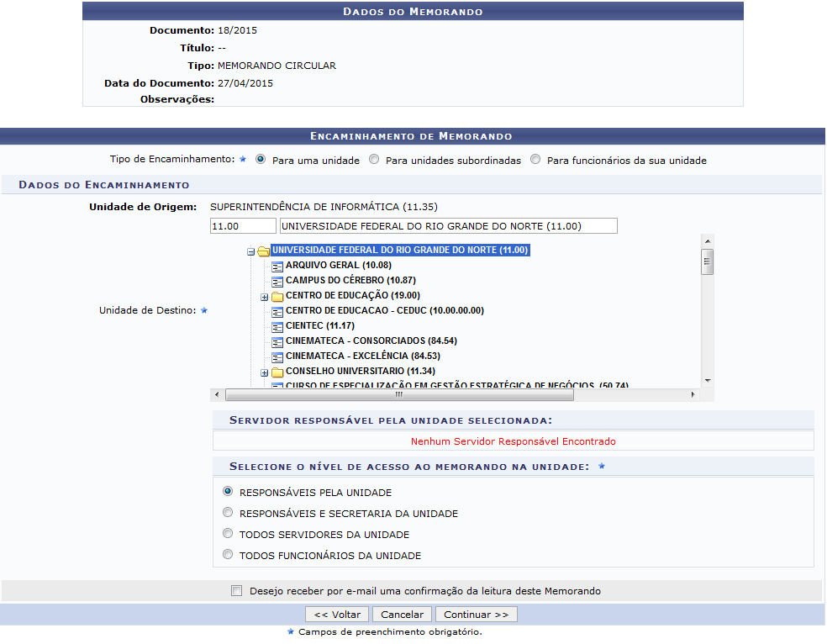Click the ARQUIVO GERAL unit icon
This screenshot has width=827, height=644.
pos(277,266)
